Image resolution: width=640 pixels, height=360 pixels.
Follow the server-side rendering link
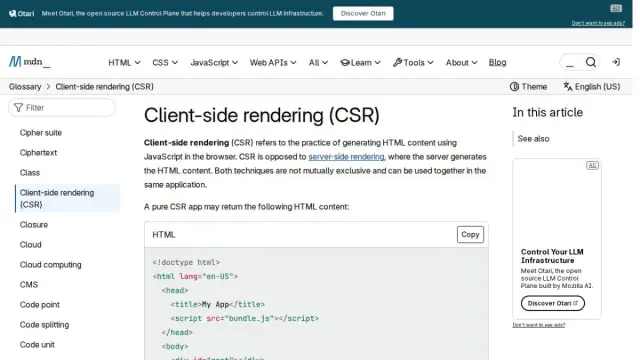(x=346, y=157)
